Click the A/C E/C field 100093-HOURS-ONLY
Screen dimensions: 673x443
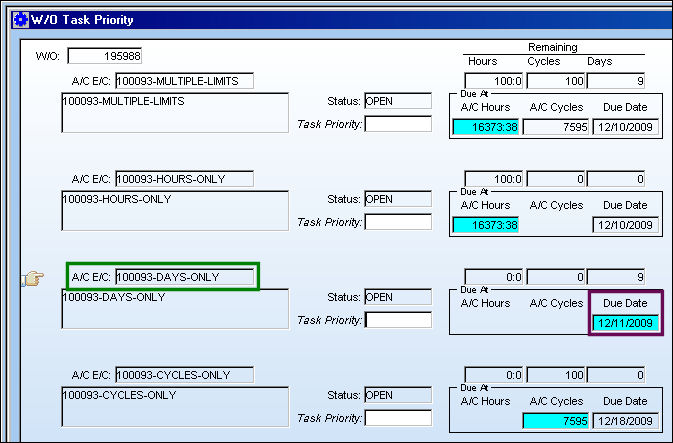tap(185, 179)
